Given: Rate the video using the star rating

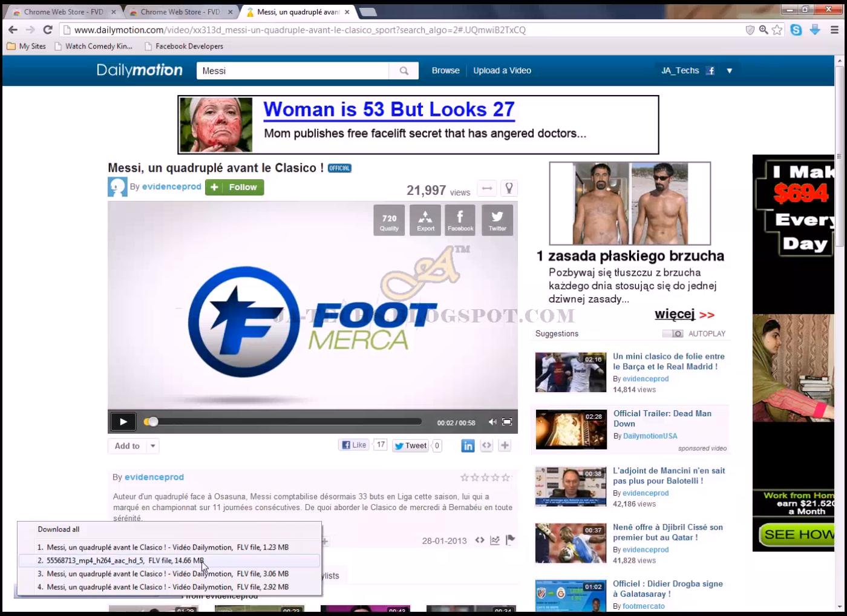Looking at the screenshot, I should pyautogui.click(x=485, y=477).
